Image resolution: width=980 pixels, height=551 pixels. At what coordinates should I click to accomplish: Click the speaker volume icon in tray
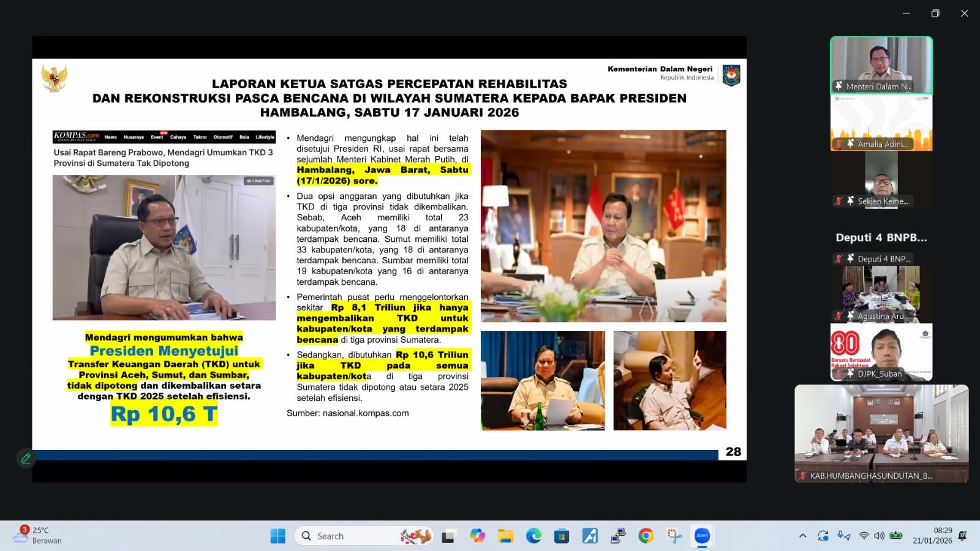tap(880, 536)
